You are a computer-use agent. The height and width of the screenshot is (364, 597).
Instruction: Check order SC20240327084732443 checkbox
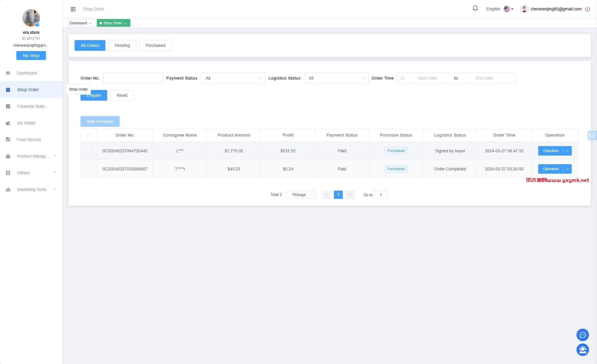point(88,151)
